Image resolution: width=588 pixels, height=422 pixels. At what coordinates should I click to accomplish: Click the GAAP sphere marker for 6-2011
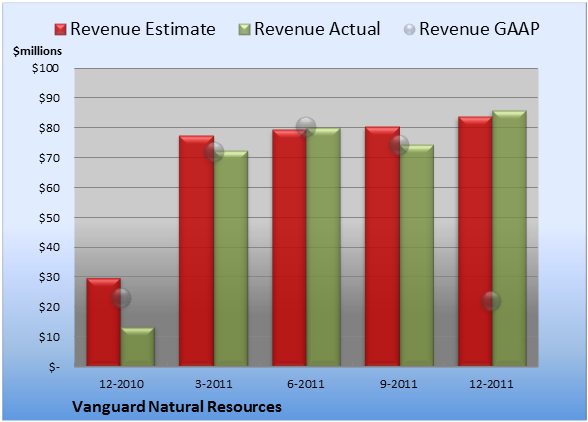click(x=306, y=127)
